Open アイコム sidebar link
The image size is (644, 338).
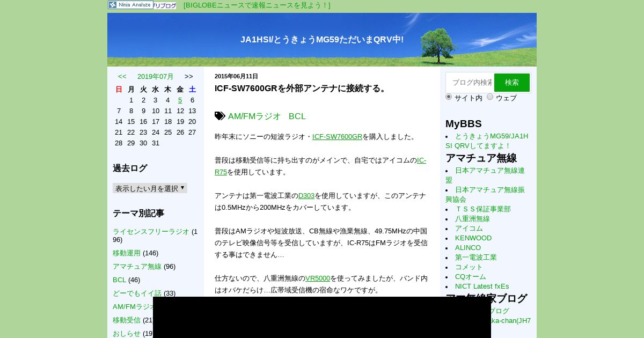click(x=469, y=228)
